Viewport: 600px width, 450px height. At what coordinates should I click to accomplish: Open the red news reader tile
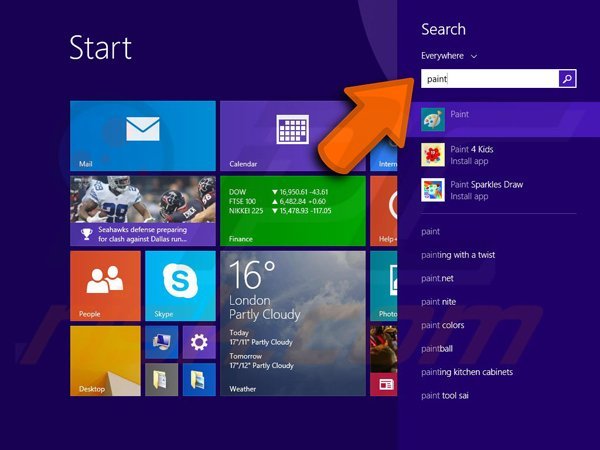point(384,385)
